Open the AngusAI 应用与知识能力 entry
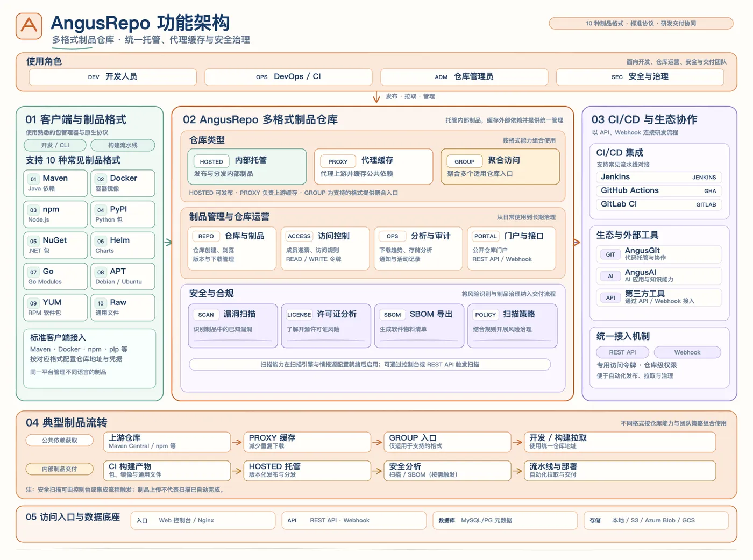This screenshot has height=560, width=753. click(x=659, y=276)
